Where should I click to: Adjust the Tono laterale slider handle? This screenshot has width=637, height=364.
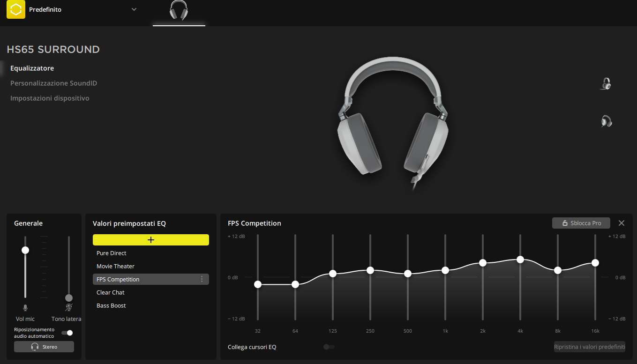[69, 298]
